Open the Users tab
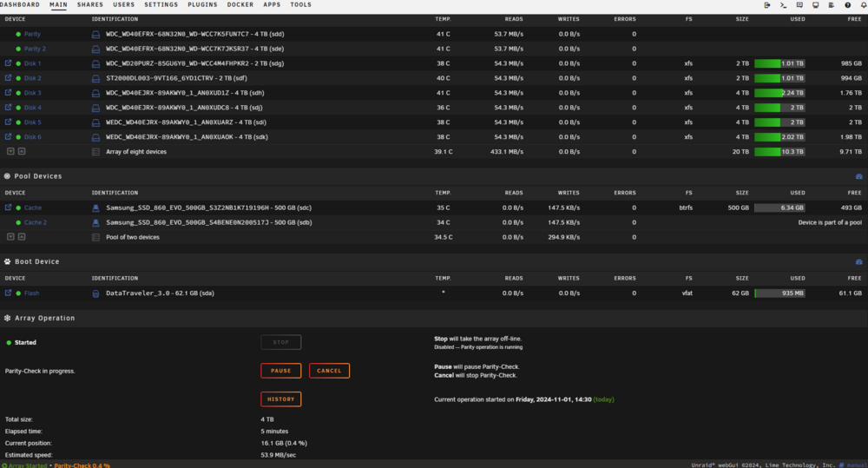This screenshot has height=468, width=868. point(124,4)
